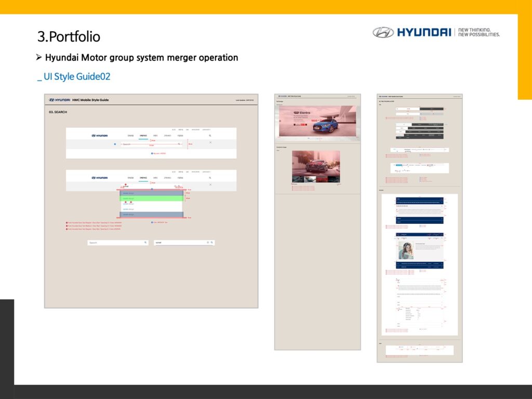Click the HMC Mobile Style Guide header title
This screenshot has width=532, height=399.
(90, 100)
